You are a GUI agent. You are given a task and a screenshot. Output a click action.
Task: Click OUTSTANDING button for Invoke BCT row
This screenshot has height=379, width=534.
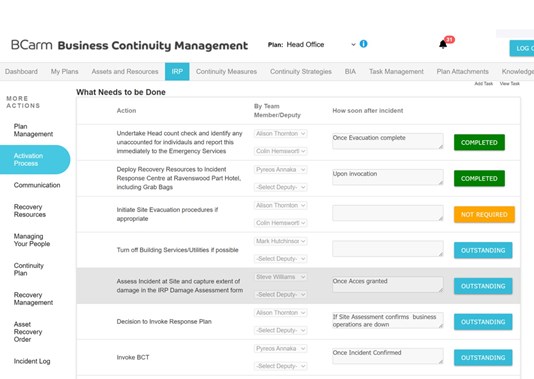tap(483, 358)
